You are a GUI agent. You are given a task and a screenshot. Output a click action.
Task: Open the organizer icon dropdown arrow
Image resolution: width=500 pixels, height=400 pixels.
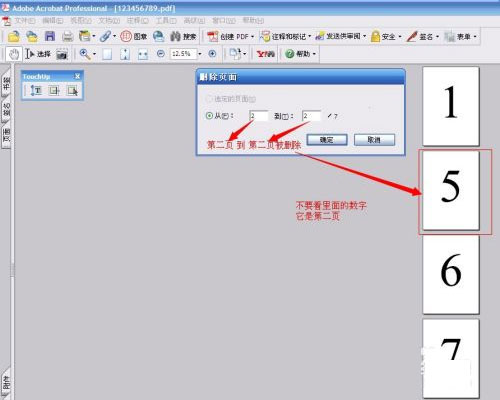click(x=94, y=36)
